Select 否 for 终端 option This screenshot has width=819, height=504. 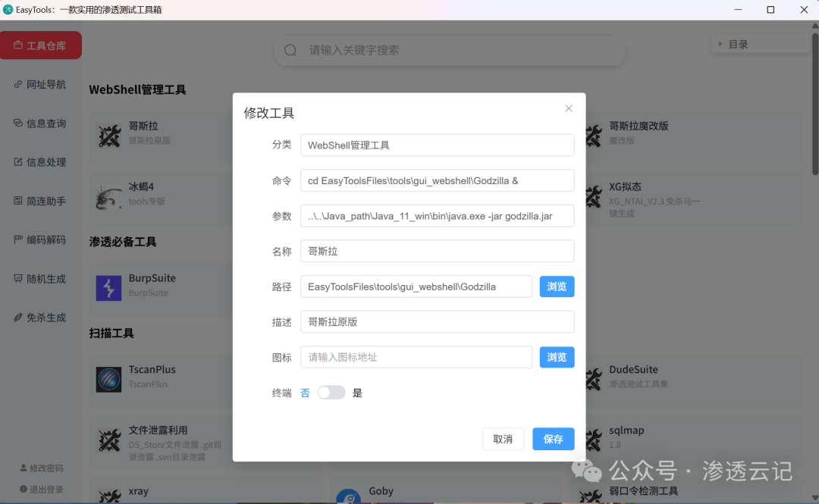(305, 393)
